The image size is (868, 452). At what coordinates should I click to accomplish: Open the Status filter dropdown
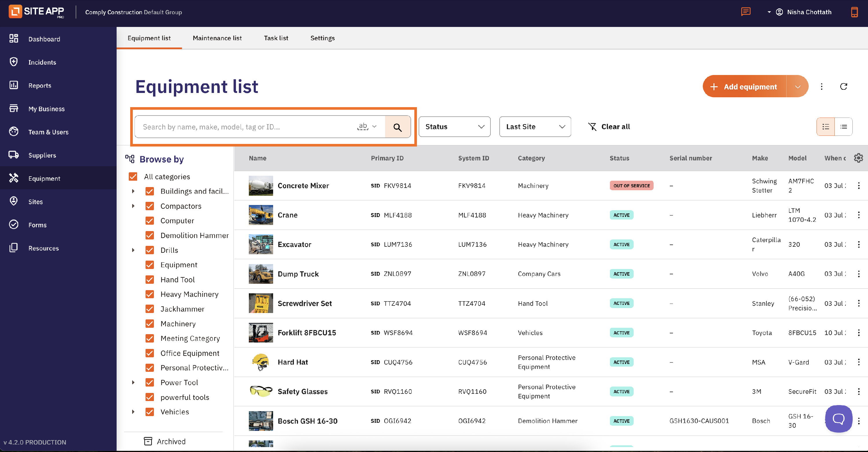coord(454,127)
